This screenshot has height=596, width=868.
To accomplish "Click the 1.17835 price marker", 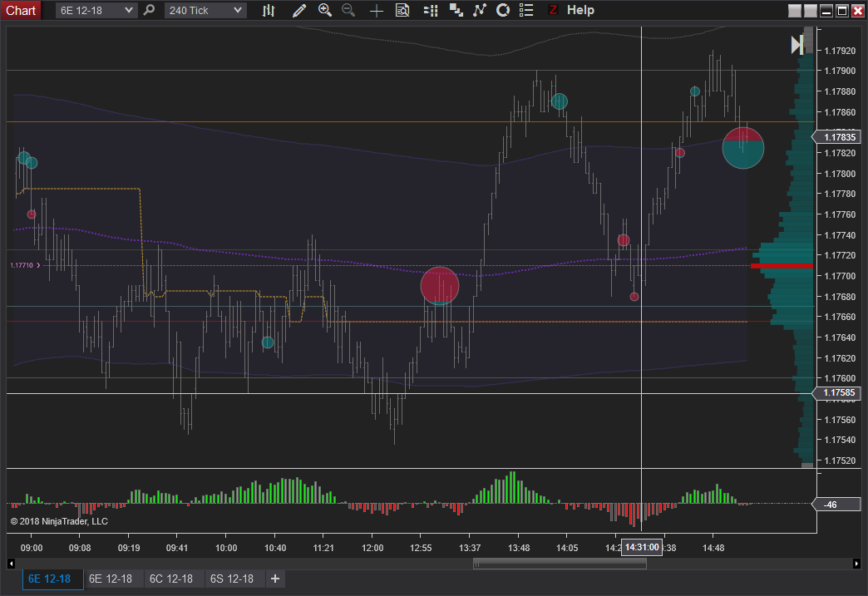I will (x=837, y=137).
